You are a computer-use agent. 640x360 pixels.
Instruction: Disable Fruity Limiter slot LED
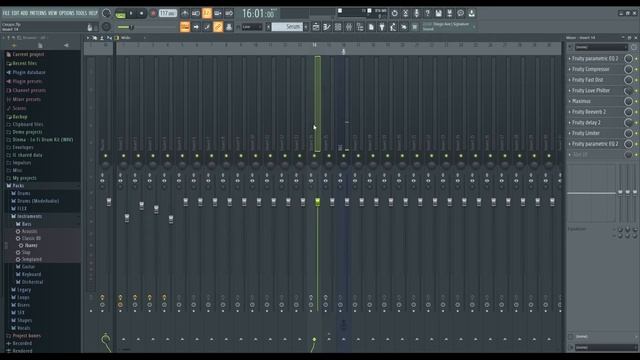tap(636, 133)
